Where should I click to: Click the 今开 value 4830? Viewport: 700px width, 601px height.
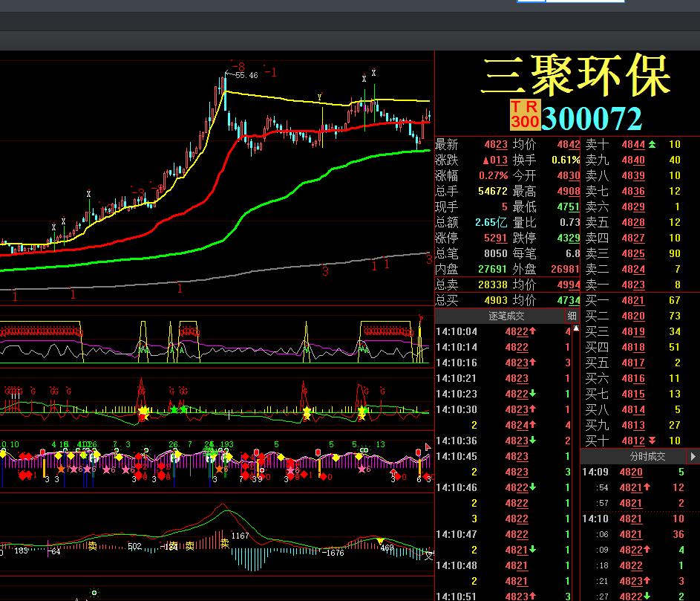569,175
